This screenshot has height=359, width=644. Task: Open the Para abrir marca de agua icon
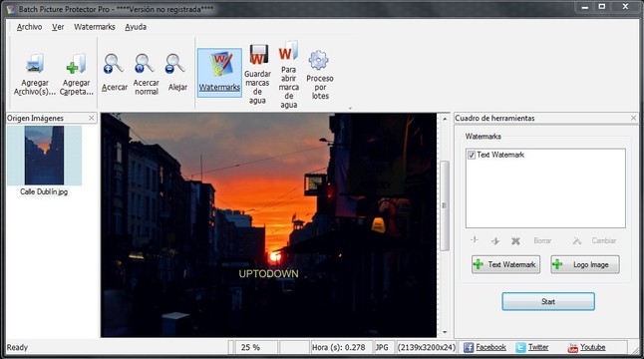pos(288,51)
